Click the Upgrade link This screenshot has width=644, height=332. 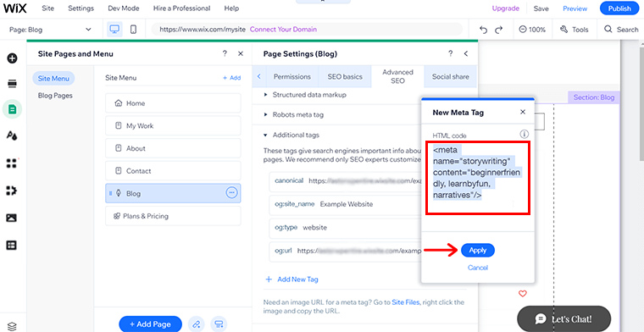(506, 8)
